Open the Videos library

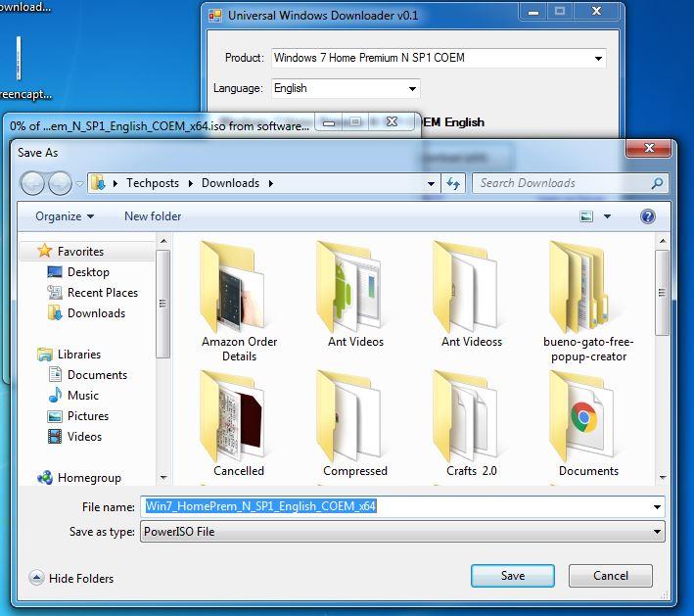click(74, 436)
